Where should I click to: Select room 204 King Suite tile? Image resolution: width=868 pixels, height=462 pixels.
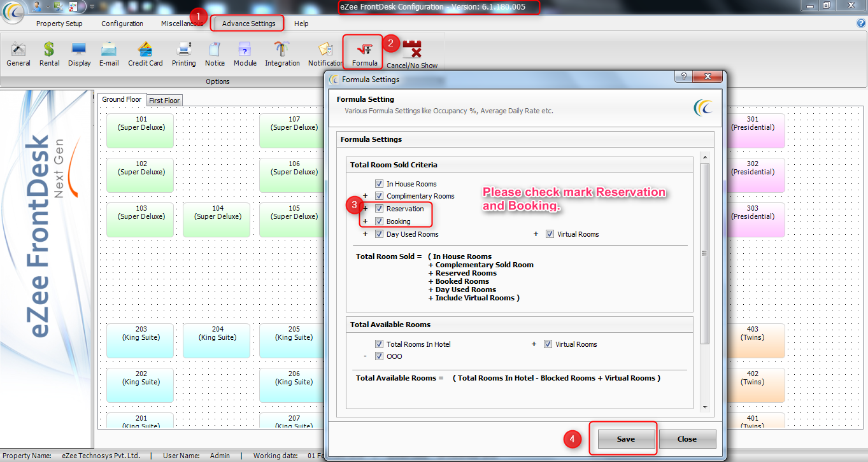217,340
